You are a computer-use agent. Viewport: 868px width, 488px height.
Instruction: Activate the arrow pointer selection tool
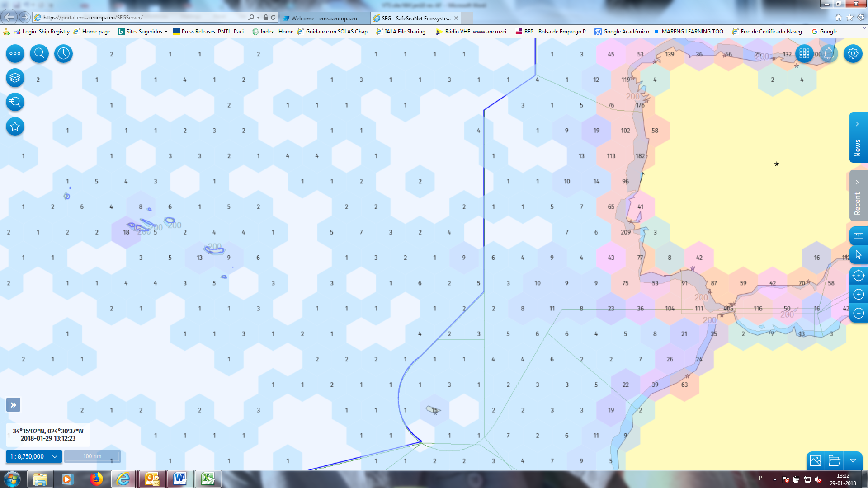pos(858,255)
